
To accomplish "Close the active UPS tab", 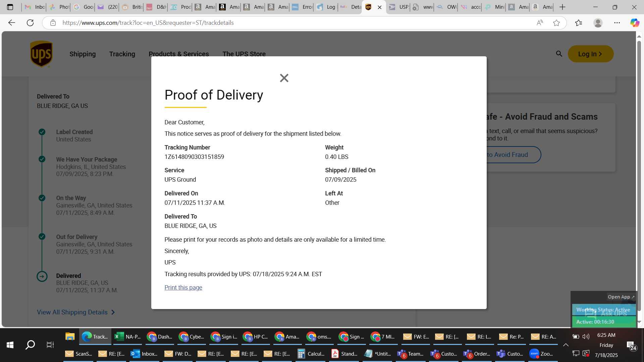I will (x=380, y=7).
